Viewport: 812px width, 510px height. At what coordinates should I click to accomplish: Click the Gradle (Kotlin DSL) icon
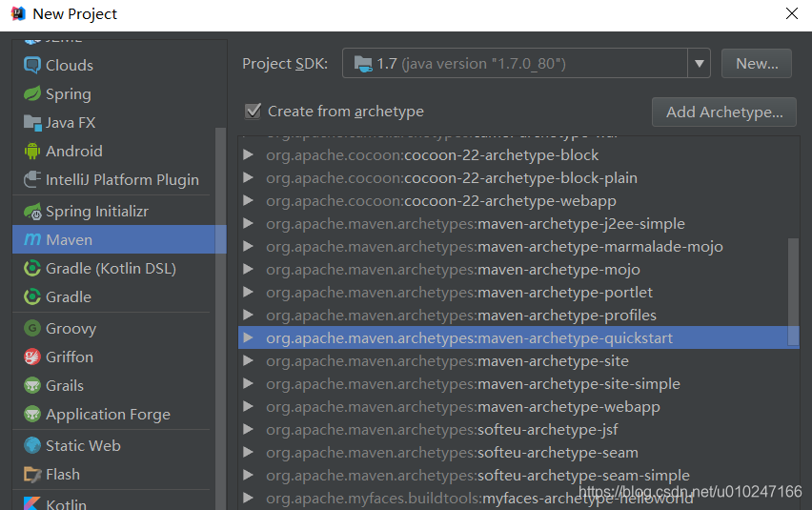(x=32, y=268)
